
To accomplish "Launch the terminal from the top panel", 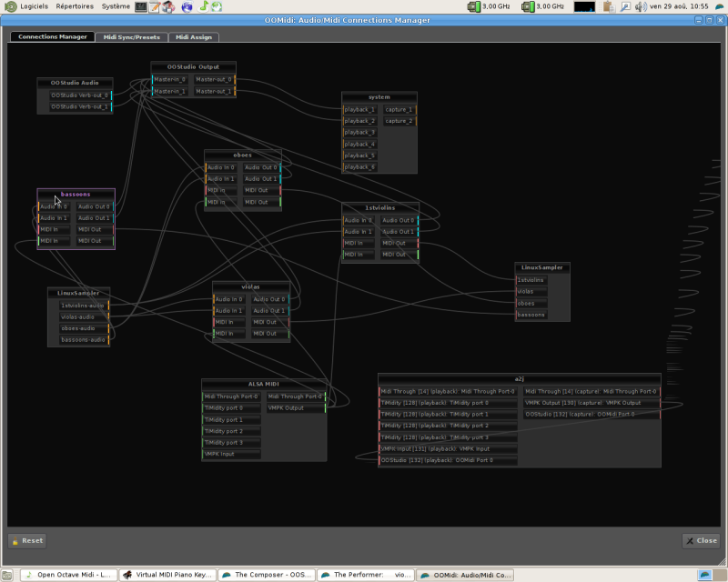I will (141, 6).
